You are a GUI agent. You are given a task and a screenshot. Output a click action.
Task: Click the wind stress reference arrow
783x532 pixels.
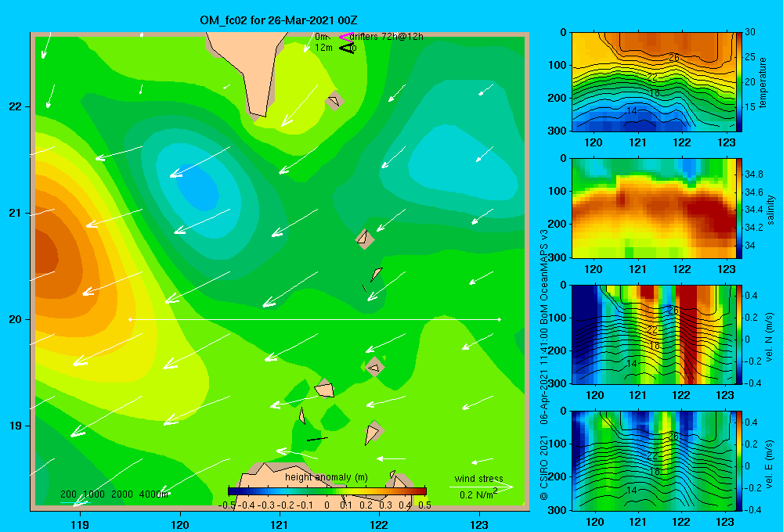pyautogui.click(x=481, y=487)
